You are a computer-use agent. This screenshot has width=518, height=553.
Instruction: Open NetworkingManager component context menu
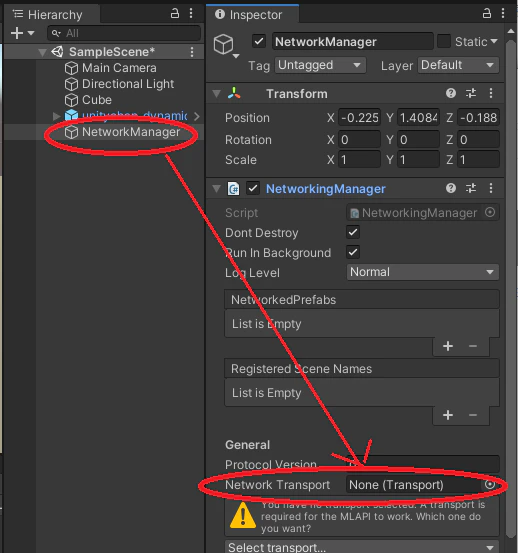pyautogui.click(x=491, y=188)
